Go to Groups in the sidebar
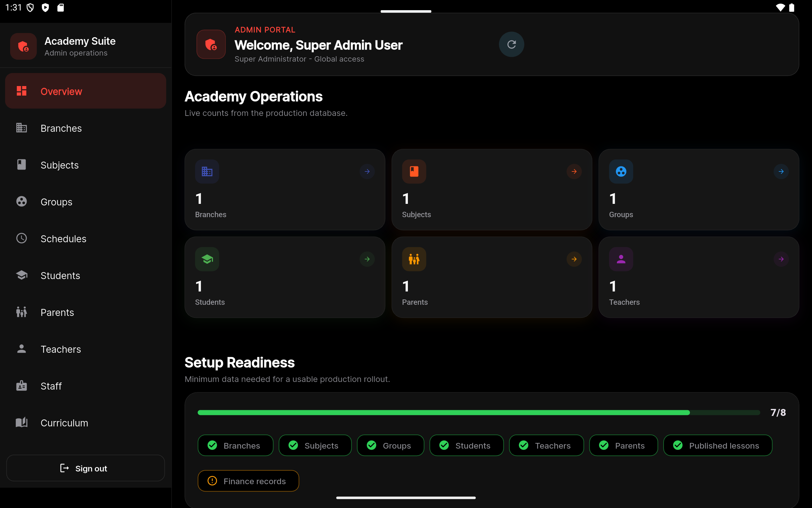Image resolution: width=812 pixels, height=508 pixels. [x=86, y=202]
